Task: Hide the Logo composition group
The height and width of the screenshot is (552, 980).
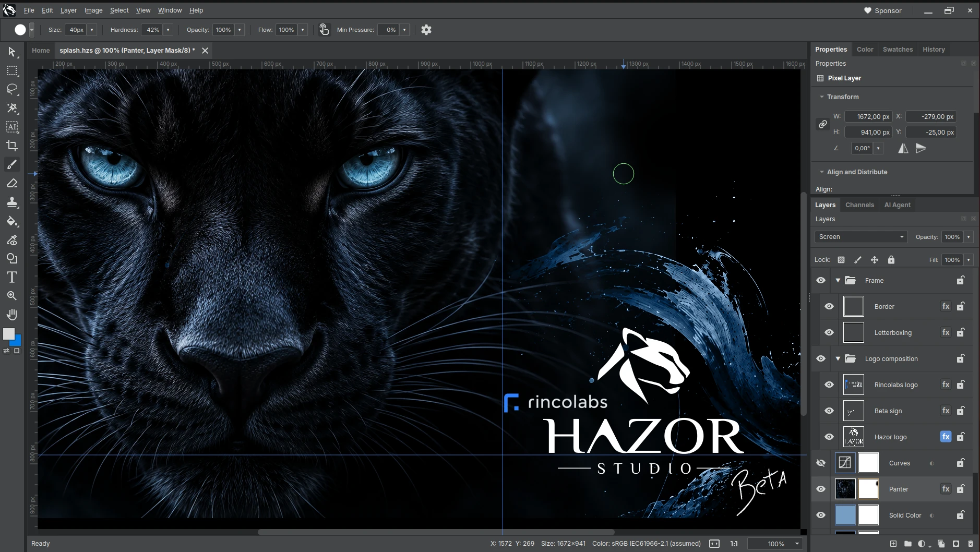Action: 821,358
